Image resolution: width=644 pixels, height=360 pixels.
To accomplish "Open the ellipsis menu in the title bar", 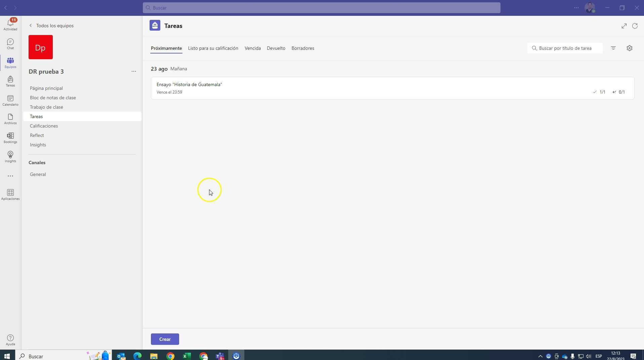I will [x=576, y=7].
